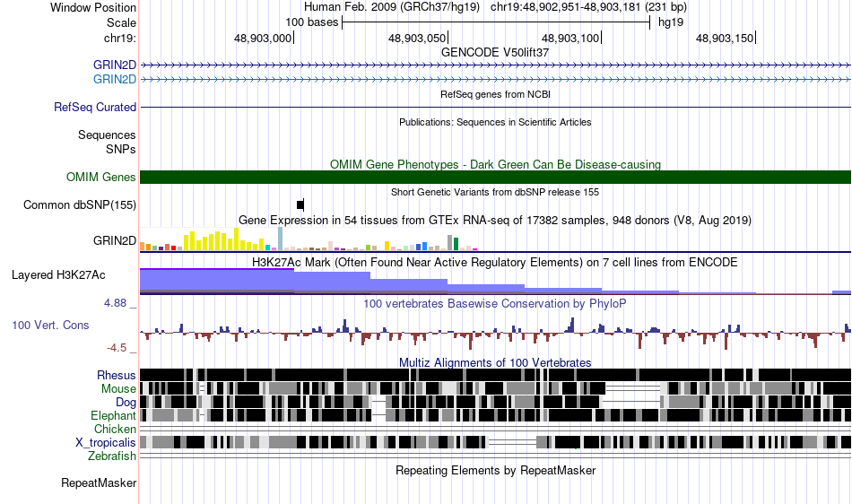Click 100 vertebrates Basewise Conservation title
The image size is (852, 504).
tap(494, 303)
